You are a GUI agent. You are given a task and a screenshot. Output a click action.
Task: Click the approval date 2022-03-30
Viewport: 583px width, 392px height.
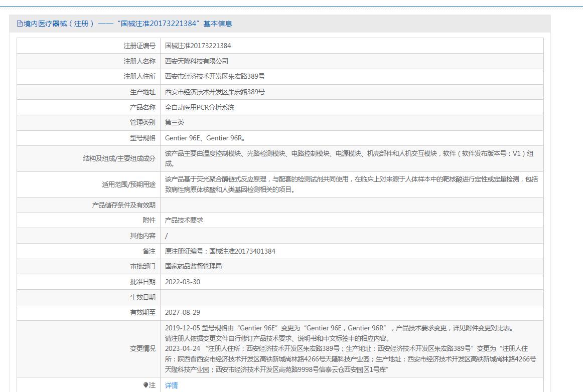pos(182,282)
